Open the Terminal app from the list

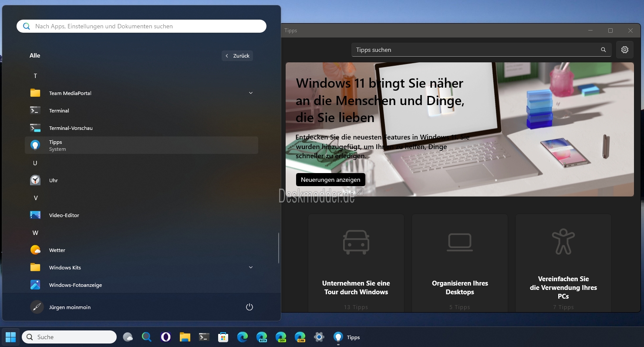[x=142, y=110]
